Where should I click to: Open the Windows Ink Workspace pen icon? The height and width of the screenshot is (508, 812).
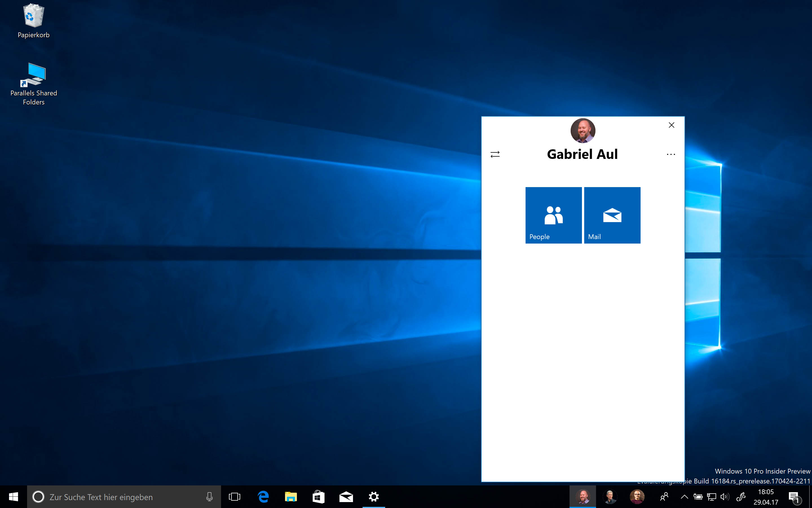coord(741,497)
